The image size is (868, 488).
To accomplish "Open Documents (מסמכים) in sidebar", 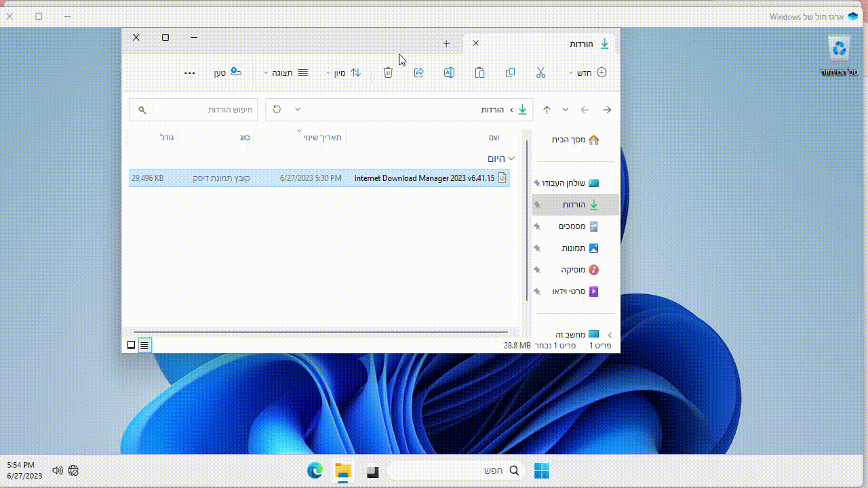I will [575, 226].
